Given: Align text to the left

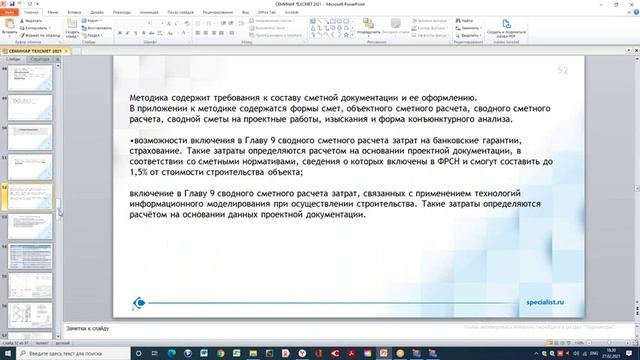Looking at the screenshot, I should 198,33.
